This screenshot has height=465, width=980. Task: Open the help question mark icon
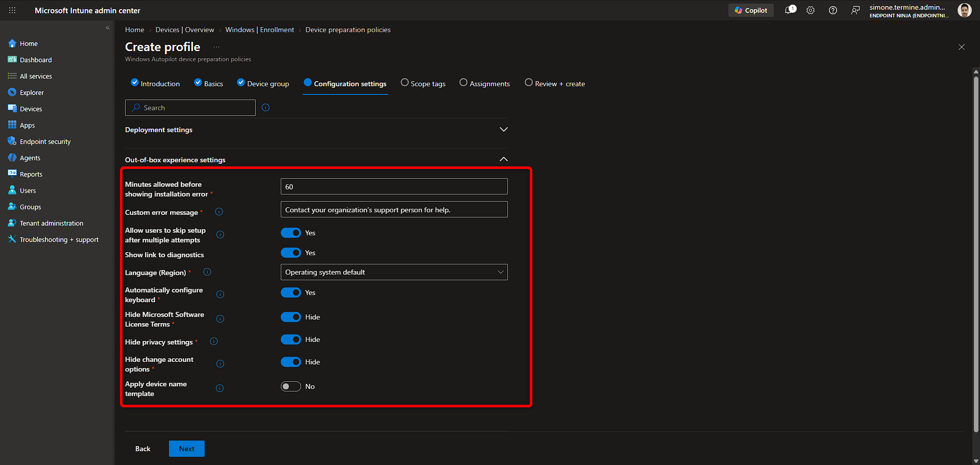click(833, 10)
